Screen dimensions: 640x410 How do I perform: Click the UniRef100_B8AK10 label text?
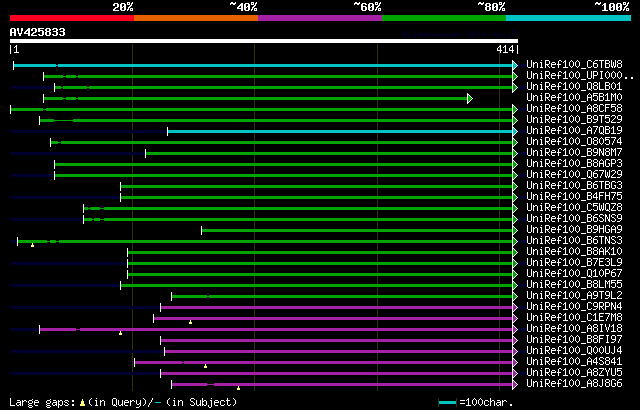[x=574, y=252]
